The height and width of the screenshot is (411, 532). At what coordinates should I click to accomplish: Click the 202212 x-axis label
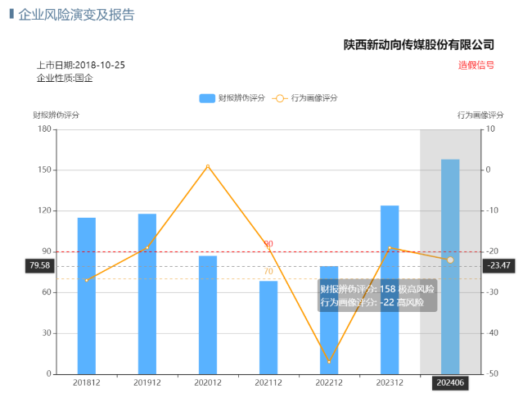coord(329,383)
